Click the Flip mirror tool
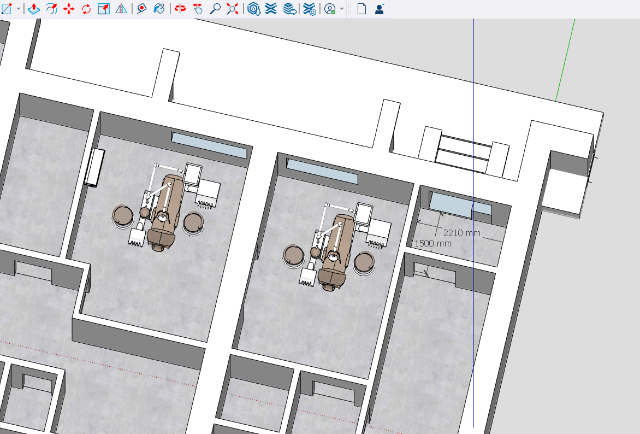Image resolution: width=640 pixels, height=434 pixels. click(120, 9)
